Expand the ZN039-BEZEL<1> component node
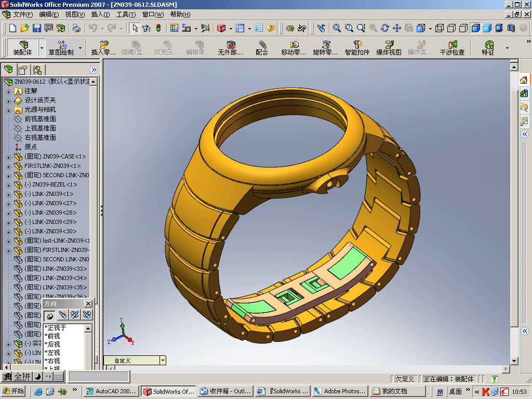Viewport: 532px width, 399px height. (x=8, y=185)
